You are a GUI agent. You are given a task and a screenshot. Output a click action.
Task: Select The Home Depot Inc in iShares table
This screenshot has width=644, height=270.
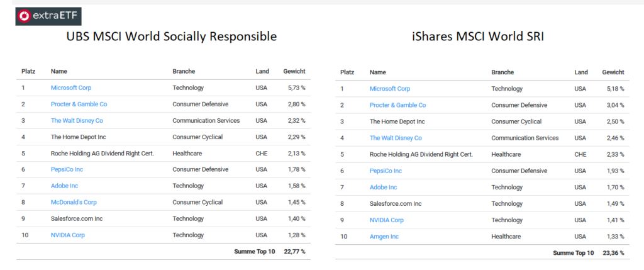pyautogui.click(x=397, y=121)
